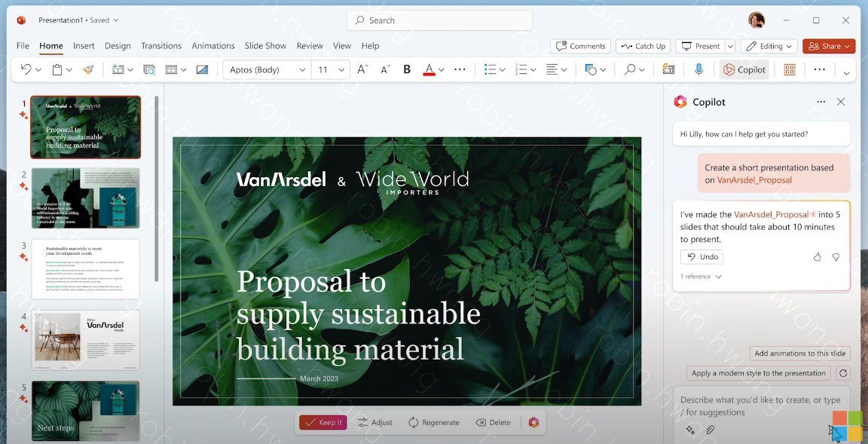Select the Slide Show tab

point(266,45)
